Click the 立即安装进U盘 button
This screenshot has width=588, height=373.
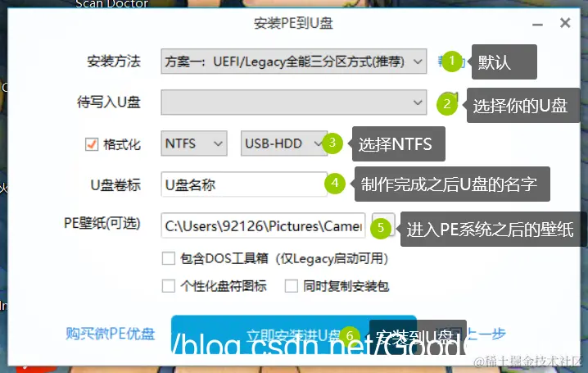(294, 334)
